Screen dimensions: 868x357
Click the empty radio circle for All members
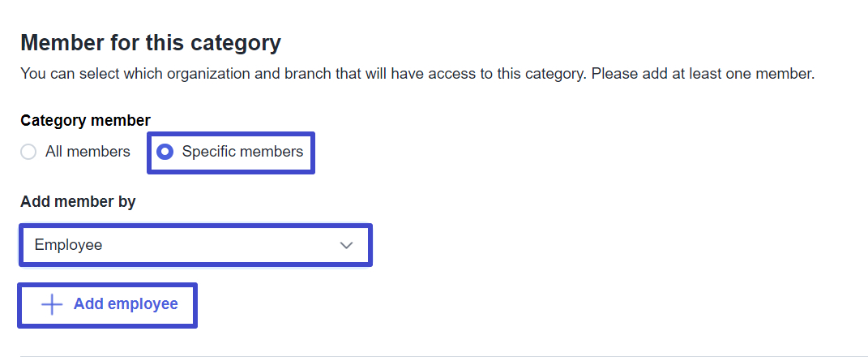28,152
